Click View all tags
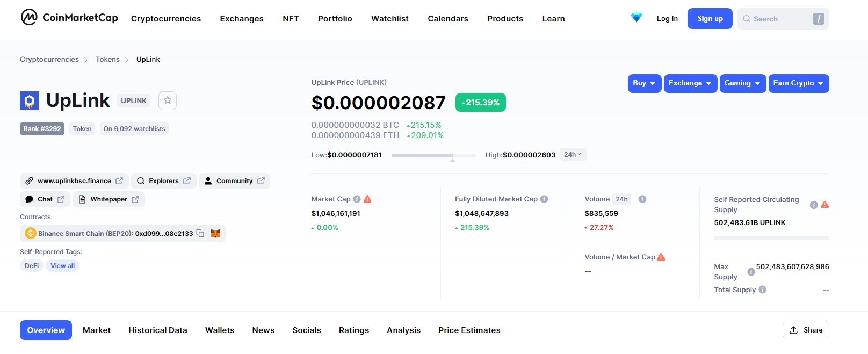This screenshot has height=354, width=868. point(63,266)
